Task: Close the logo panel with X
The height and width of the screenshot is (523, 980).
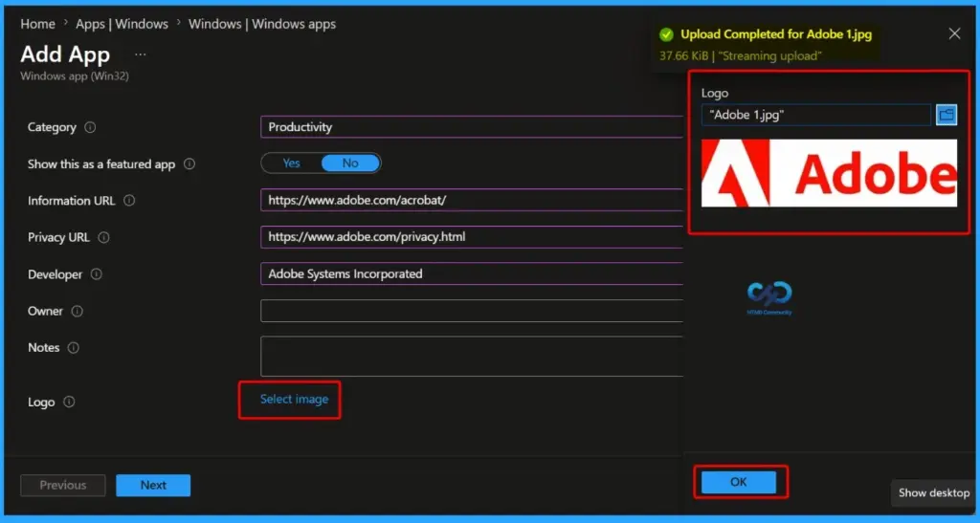Action: tap(954, 33)
